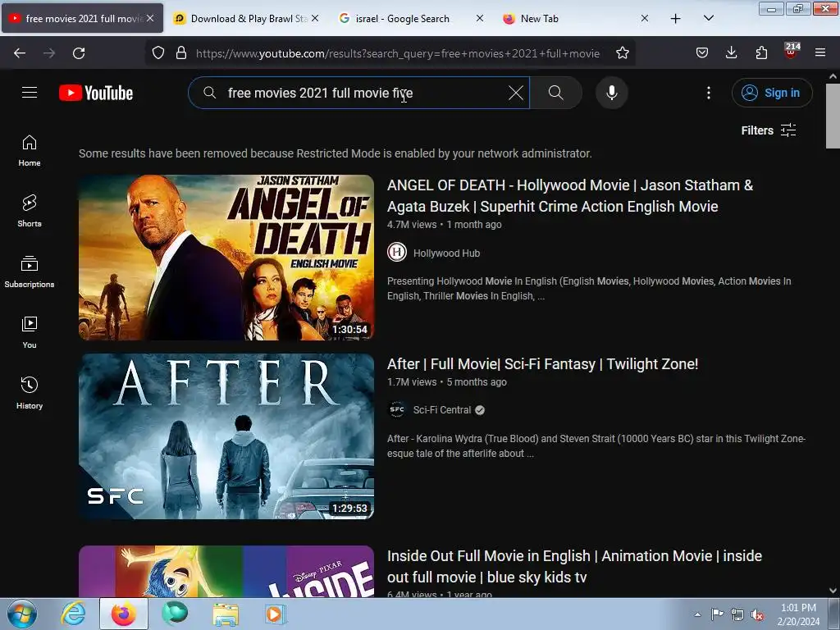Open Shorts in sidebar

click(30, 211)
